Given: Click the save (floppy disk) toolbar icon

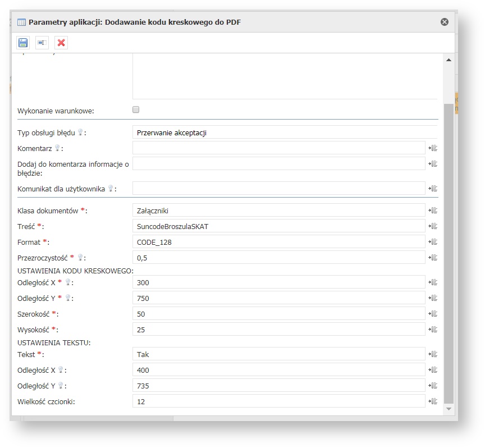Looking at the screenshot, I should coord(23,43).
